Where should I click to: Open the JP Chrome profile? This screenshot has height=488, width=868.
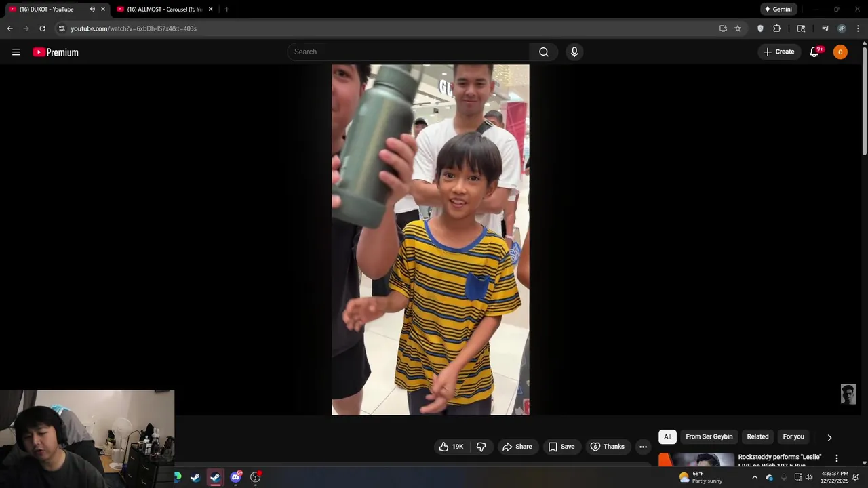pyautogui.click(x=842, y=28)
